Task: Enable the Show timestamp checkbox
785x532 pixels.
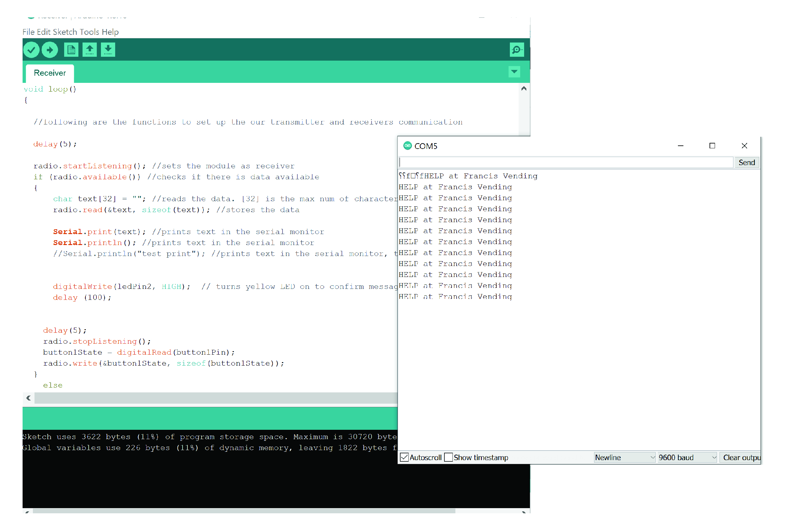Action: click(x=448, y=457)
